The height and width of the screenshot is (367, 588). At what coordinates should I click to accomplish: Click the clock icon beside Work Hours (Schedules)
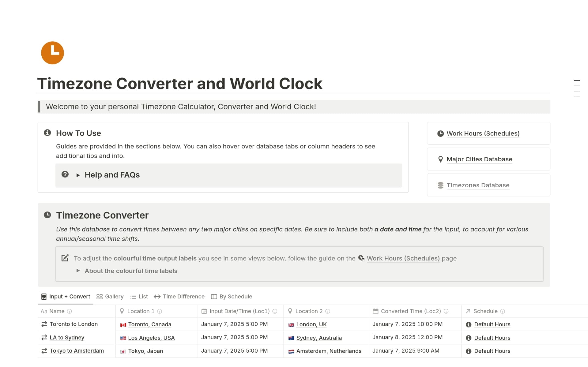440,133
